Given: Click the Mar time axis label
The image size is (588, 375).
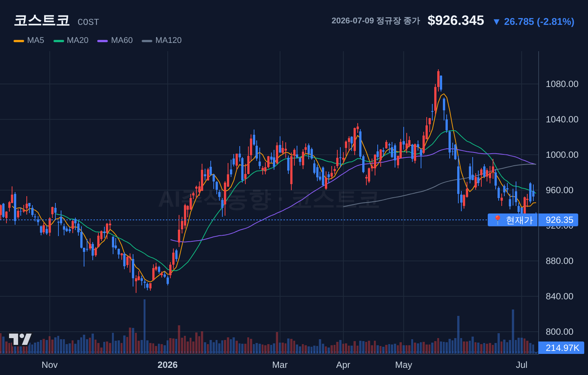Looking at the screenshot, I should [x=280, y=365].
